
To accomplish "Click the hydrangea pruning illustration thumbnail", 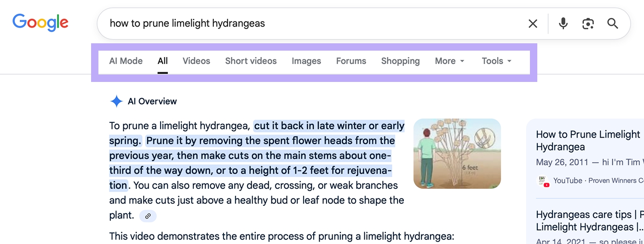I will (x=457, y=154).
